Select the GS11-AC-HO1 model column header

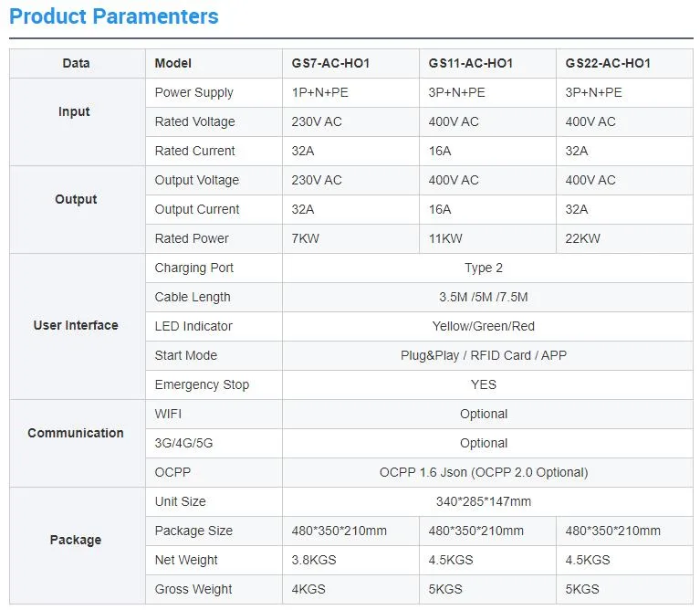(470, 63)
